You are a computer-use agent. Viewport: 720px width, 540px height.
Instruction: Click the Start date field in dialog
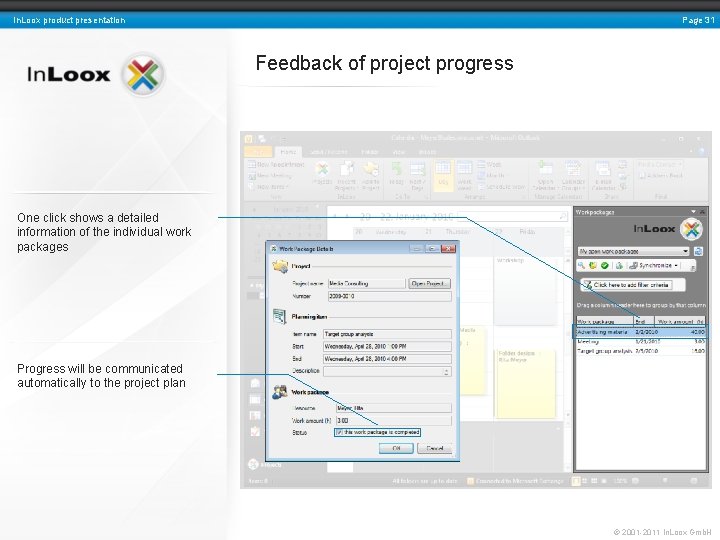click(387, 347)
